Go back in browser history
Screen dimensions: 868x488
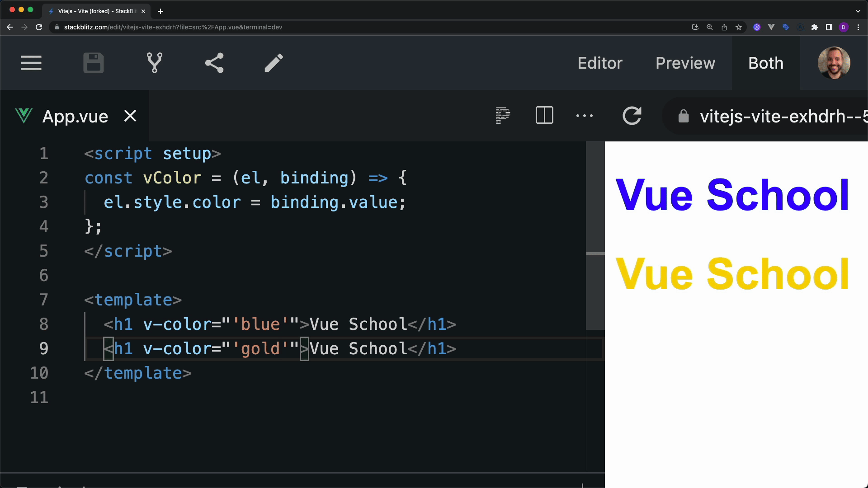(10, 27)
